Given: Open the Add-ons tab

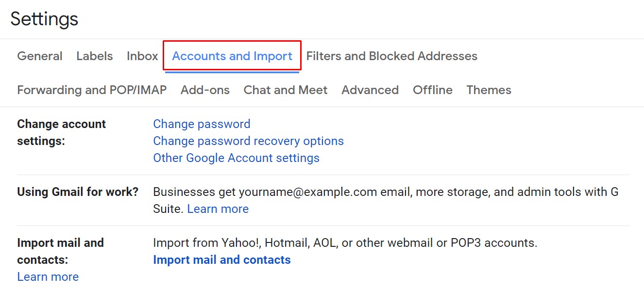Looking at the screenshot, I should pyautogui.click(x=205, y=90).
